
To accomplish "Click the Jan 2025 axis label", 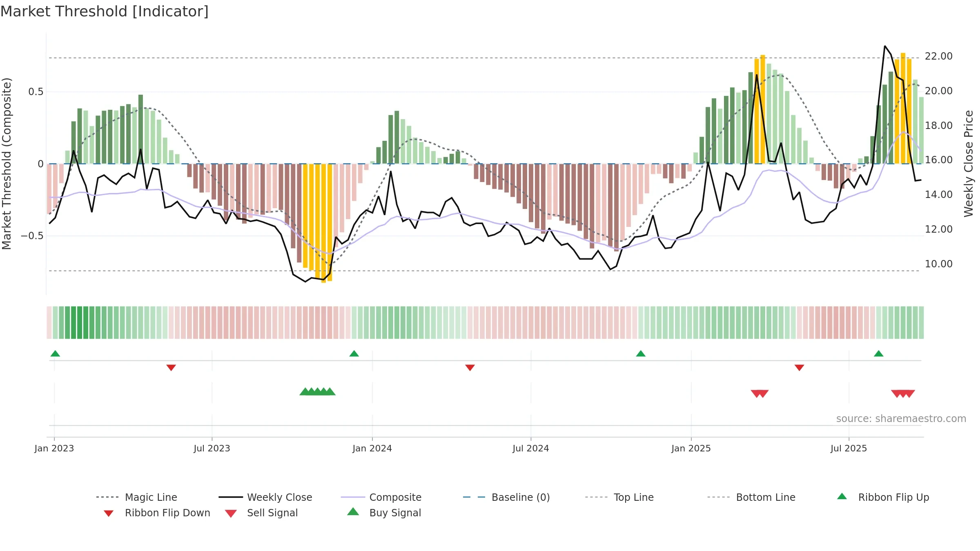I will point(691,449).
